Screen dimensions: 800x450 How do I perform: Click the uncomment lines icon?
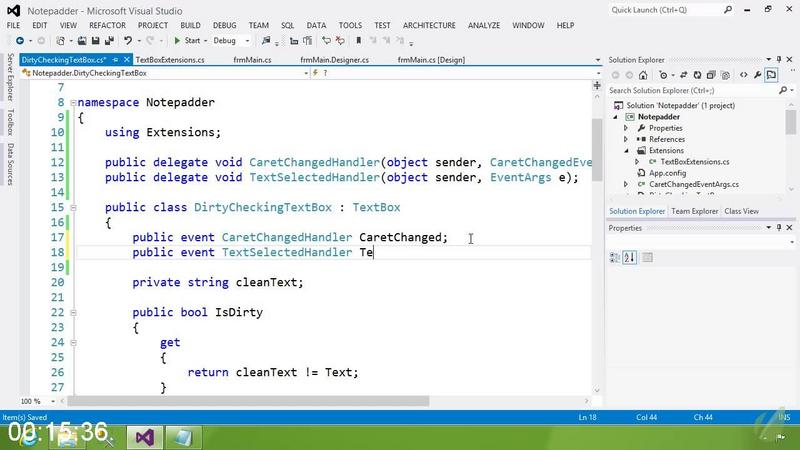point(340,40)
